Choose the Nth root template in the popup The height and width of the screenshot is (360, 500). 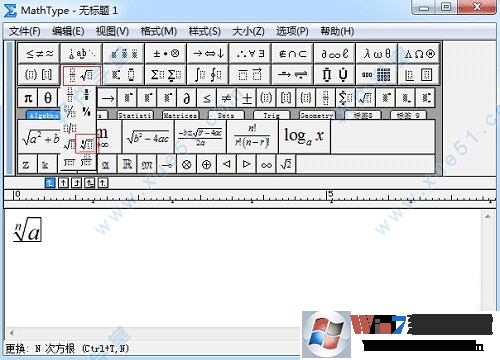(87, 144)
